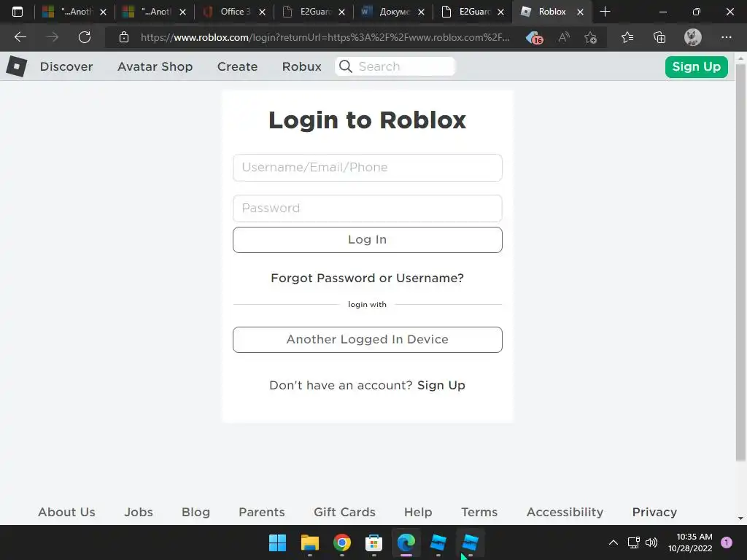Click the browser address bar URL

[325, 37]
